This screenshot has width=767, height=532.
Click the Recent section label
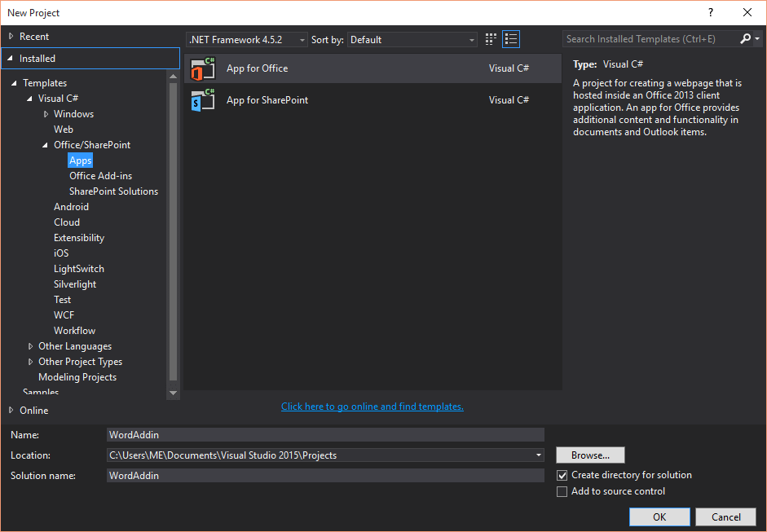point(34,37)
